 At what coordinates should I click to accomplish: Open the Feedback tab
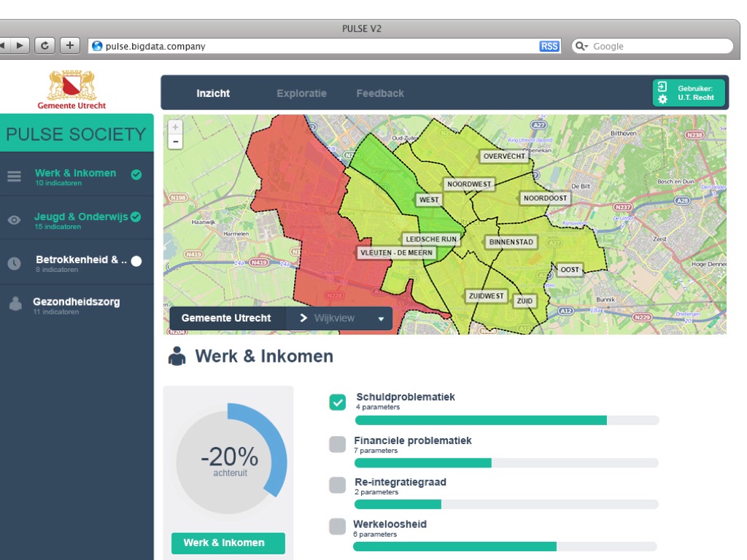(x=380, y=93)
